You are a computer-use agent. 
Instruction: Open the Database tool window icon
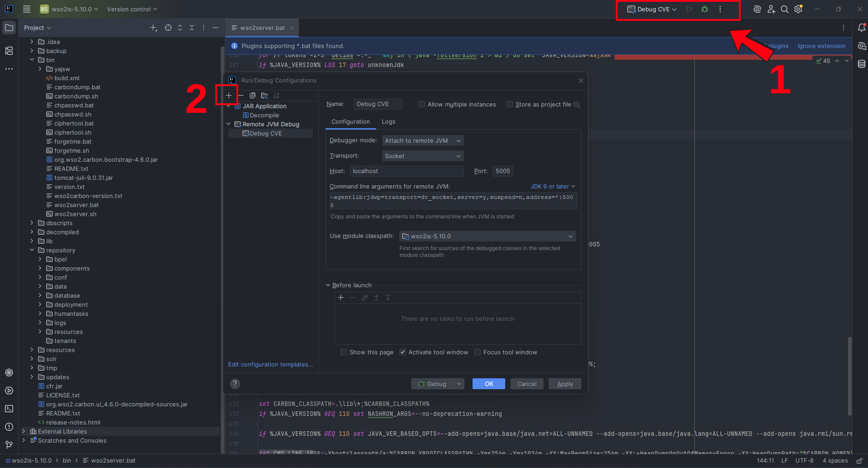[862, 64]
